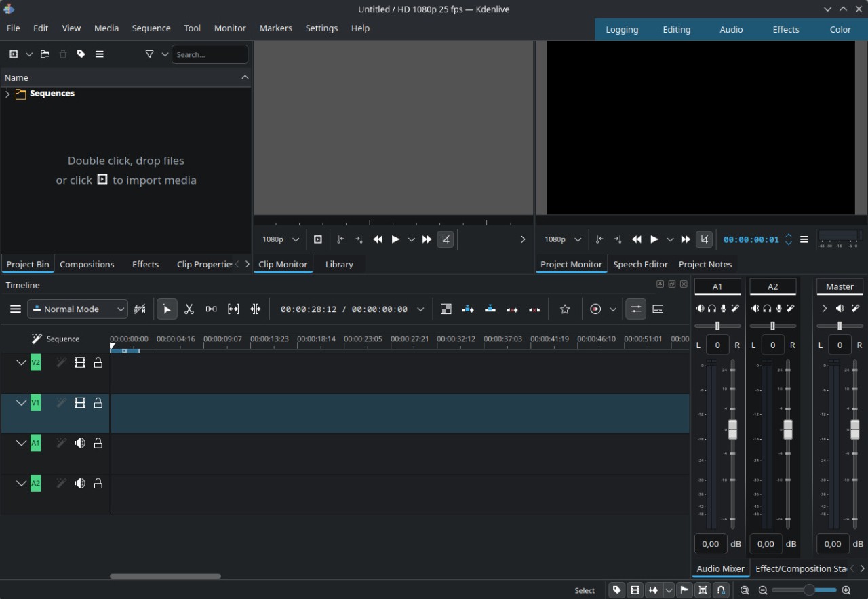Expand the Sequences folder
Screen dimensions: 868x599
pyautogui.click(x=7, y=94)
